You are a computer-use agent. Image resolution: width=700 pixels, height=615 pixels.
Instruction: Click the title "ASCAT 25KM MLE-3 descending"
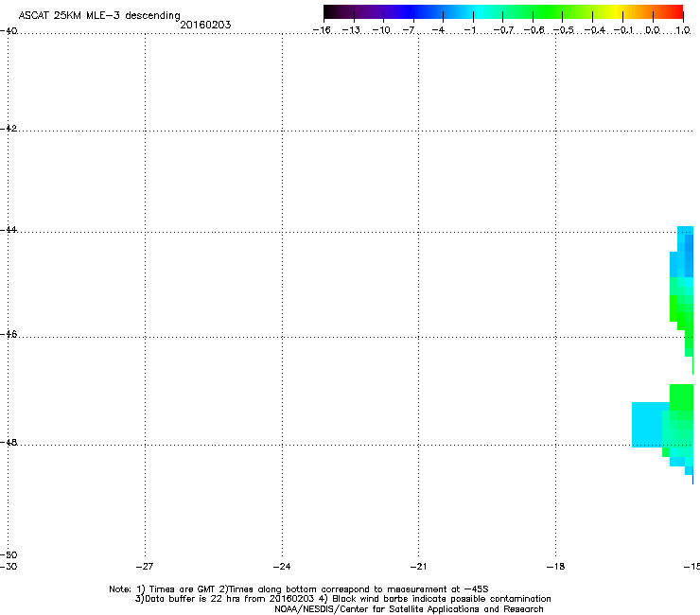tap(99, 15)
